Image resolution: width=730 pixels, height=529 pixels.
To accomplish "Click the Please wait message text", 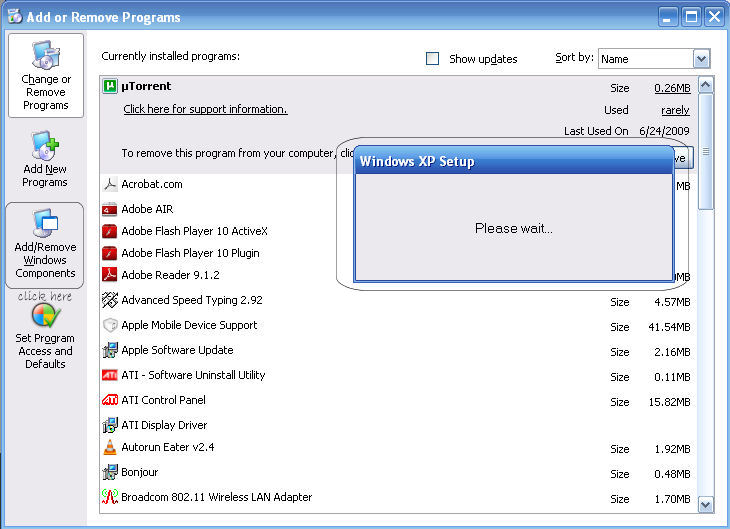I will pos(514,228).
